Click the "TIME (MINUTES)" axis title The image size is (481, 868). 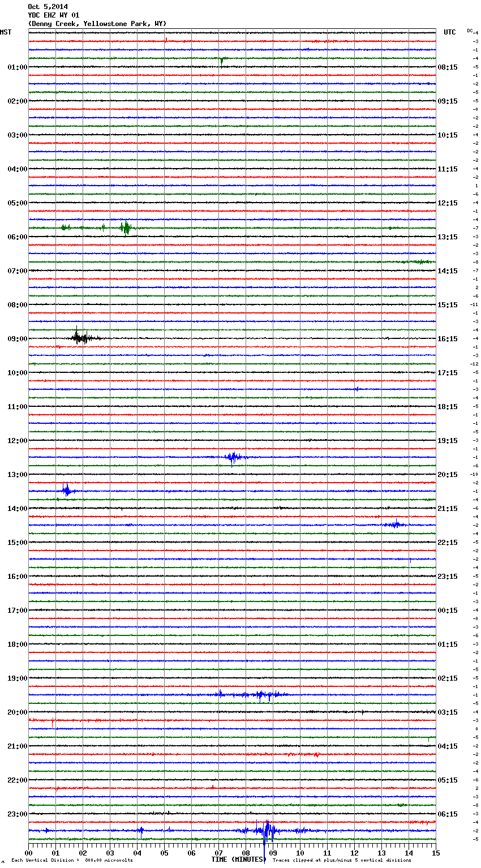click(238, 860)
